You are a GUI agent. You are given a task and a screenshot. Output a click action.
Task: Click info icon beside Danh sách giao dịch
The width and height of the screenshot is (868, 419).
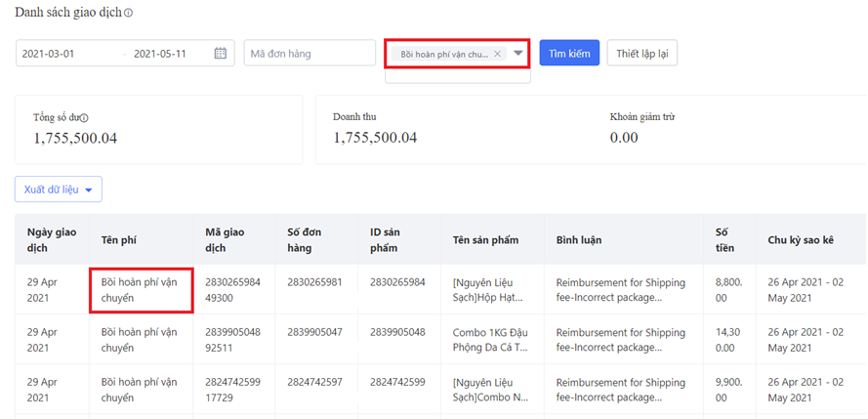[129, 14]
